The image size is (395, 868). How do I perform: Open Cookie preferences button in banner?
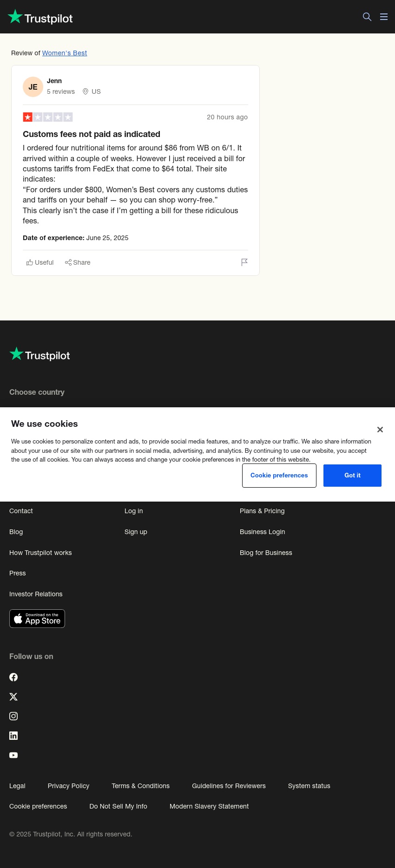click(279, 476)
